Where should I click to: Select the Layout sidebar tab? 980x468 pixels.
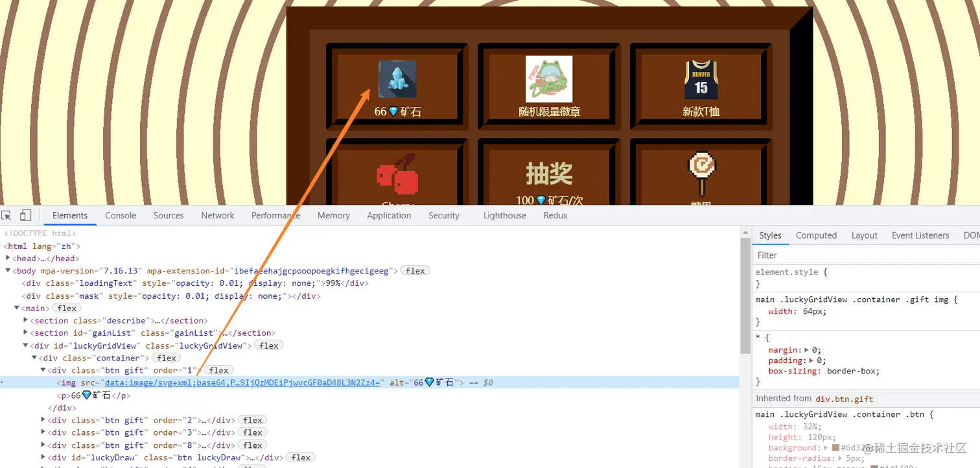[865, 235]
